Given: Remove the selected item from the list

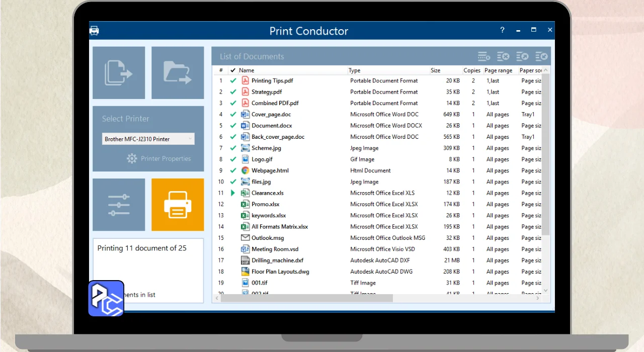Looking at the screenshot, I should pyautogui.click(x=484, y=56).
